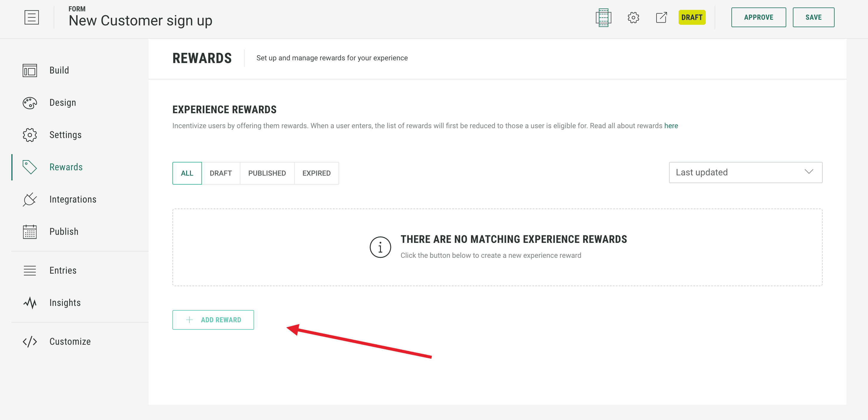Click the form layout icon in header
The image size is (868, 420).
pos(603,18)
